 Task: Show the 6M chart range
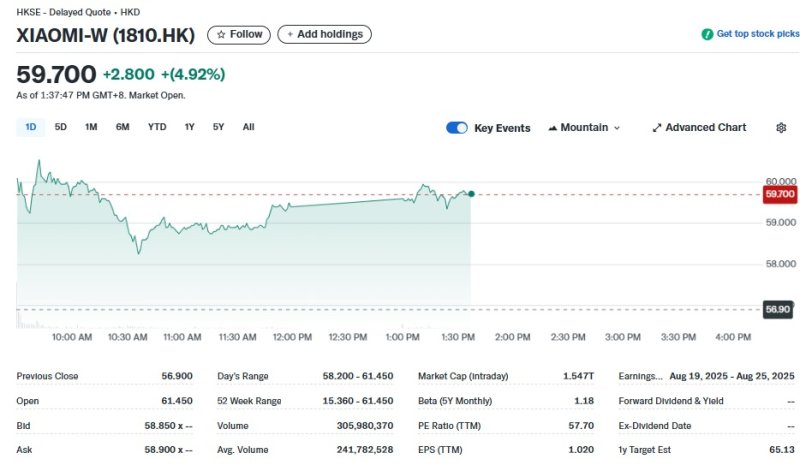122,127
